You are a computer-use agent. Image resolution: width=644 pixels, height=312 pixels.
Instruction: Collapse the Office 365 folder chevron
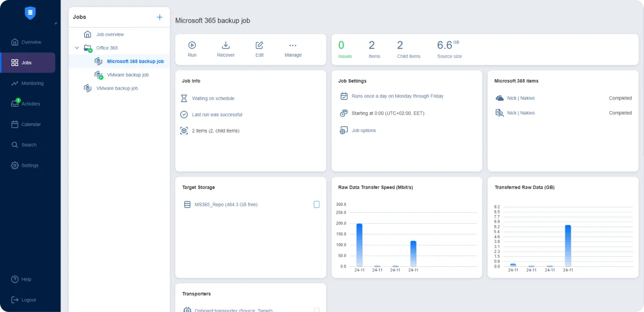[x=77, y=48]
